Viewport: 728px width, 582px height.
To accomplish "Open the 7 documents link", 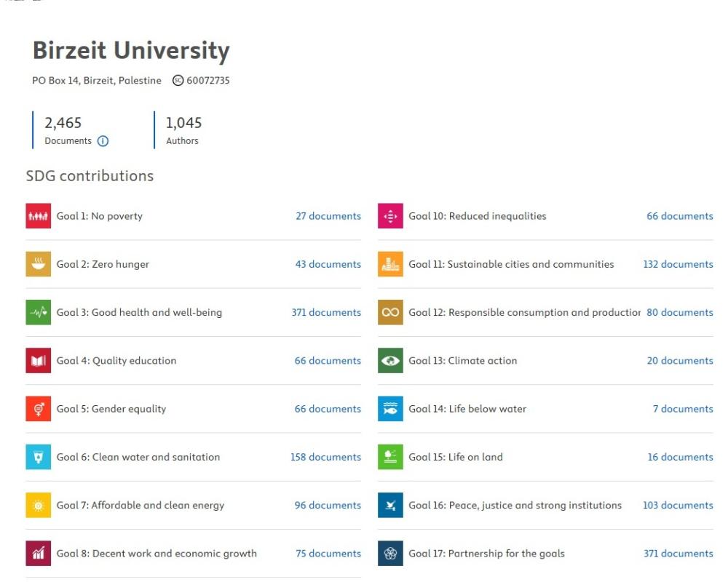I will pos(683,409).
